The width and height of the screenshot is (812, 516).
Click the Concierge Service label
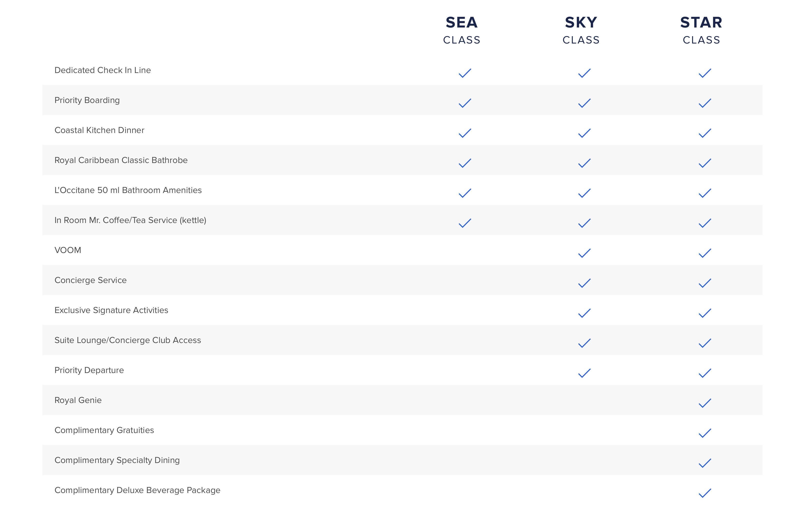tap(90, 280)
